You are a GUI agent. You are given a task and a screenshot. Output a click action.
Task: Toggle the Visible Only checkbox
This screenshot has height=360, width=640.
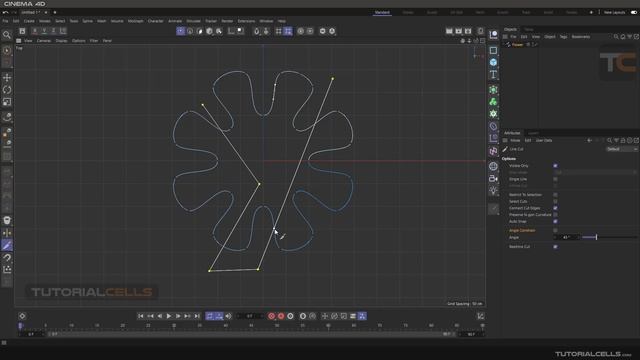(555, 166)
